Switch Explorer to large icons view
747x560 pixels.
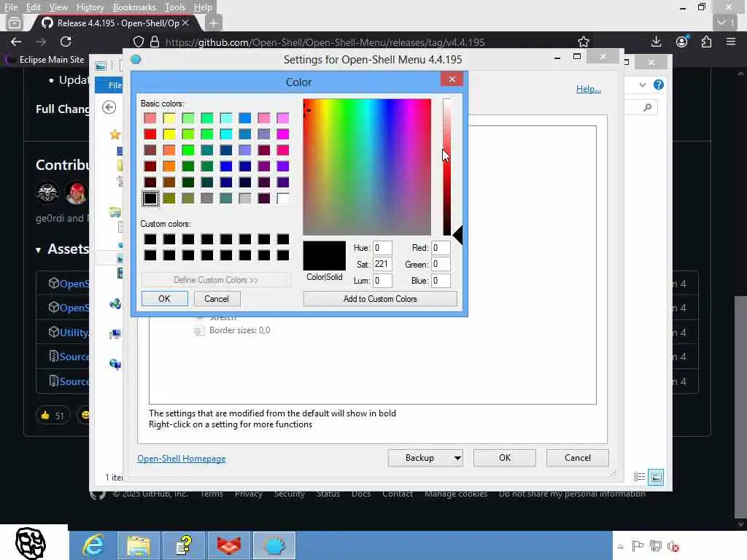click(656, 477)
